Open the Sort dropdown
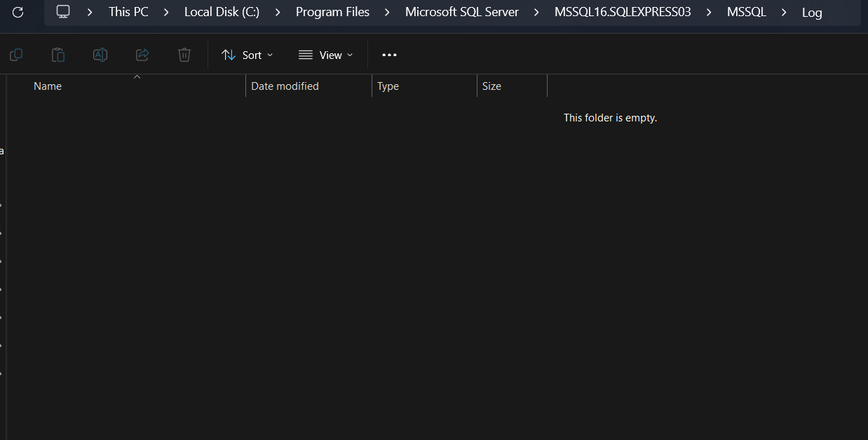 click(x=246, y=54)
